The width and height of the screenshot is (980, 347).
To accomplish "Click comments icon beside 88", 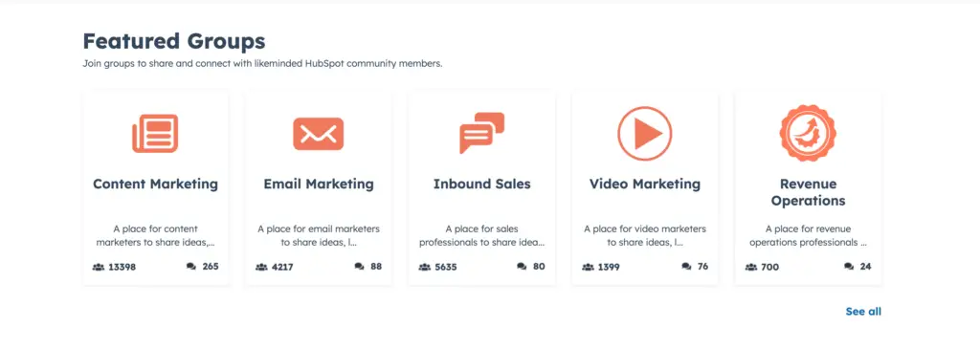I will [x=360, y=267].
